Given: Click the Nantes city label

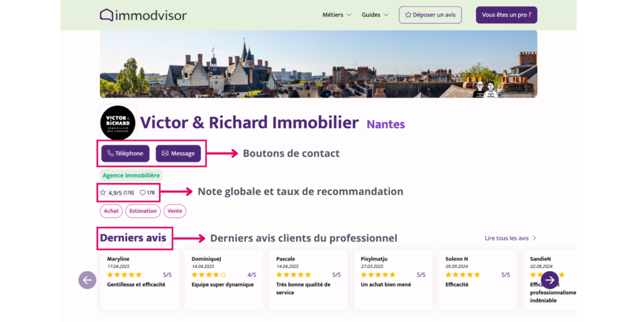Looking at the screenshot, I should 386,124.
